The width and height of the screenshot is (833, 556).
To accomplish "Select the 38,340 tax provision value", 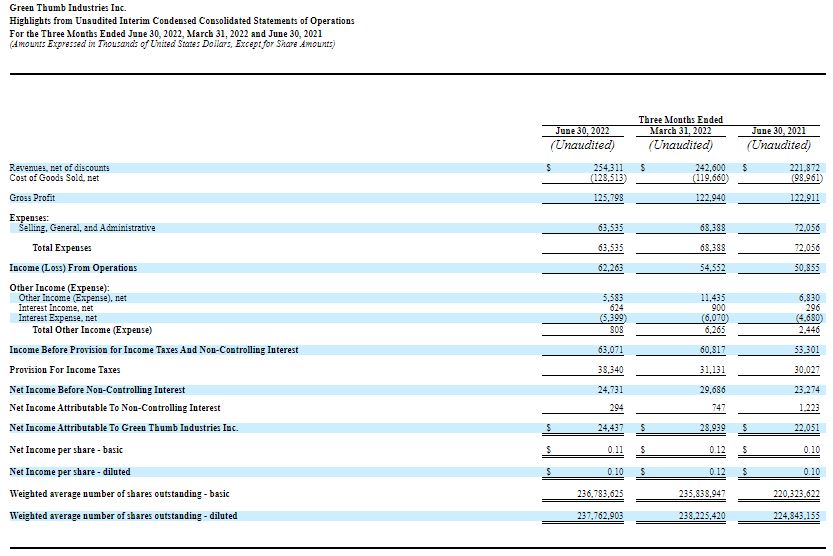I will click(x=611, y=370).
